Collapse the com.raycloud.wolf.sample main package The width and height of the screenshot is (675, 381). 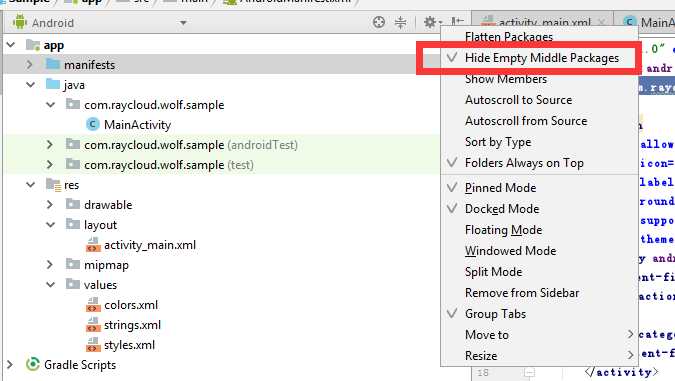[50, 105]
